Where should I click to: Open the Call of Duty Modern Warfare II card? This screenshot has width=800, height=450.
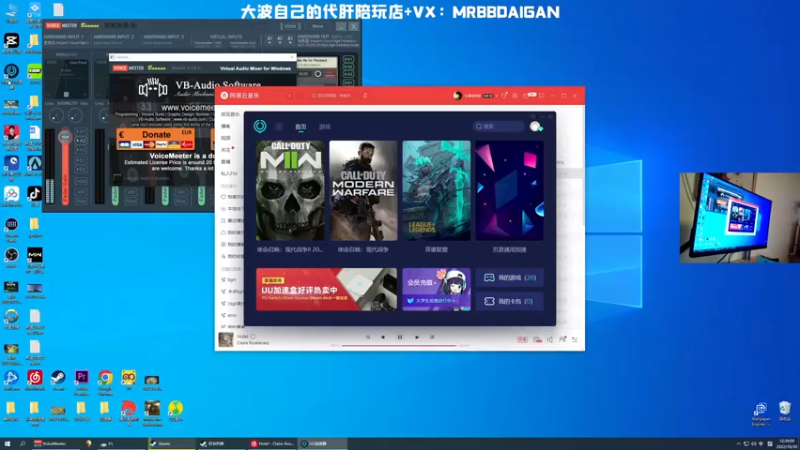pos(290,190)
